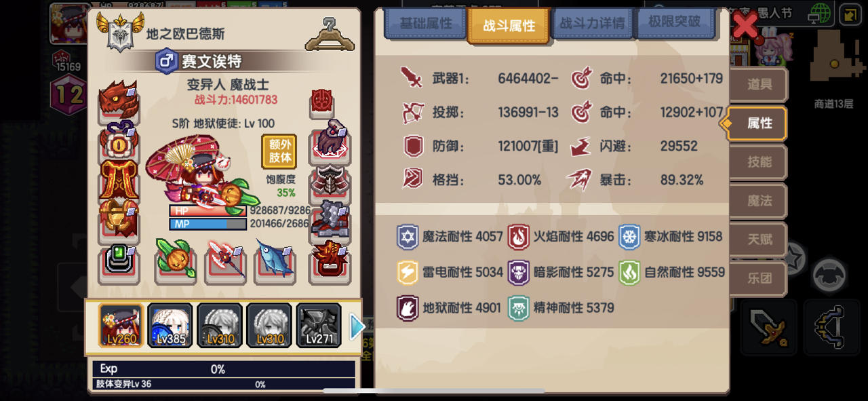Click the wardrobe hanger question mark icon
868x401 pixels.
point(330,34)
